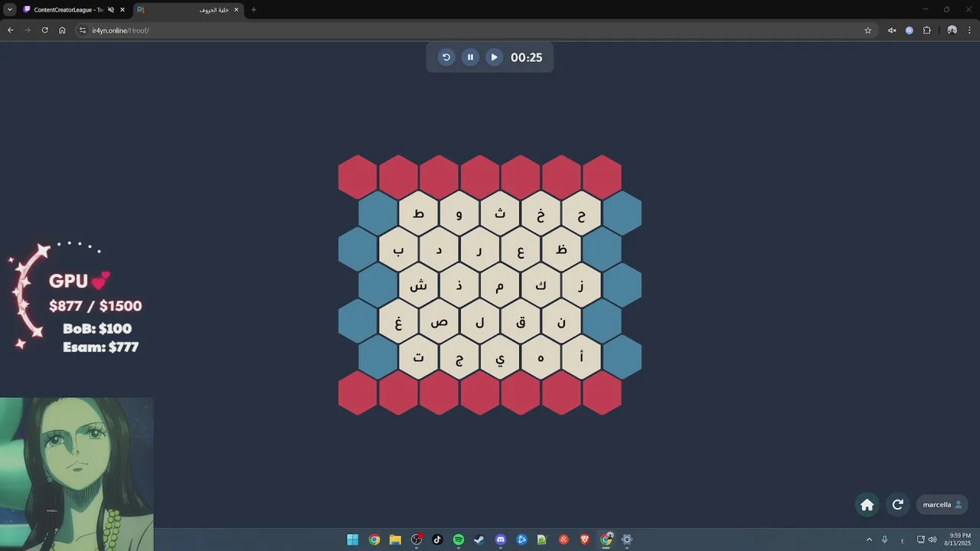
Task: Pick the hexagon with letter ح
Action: point(581,214)
